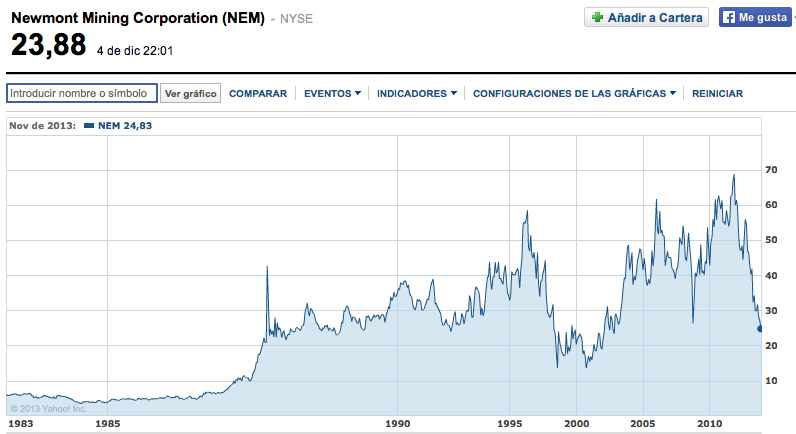Image resolution: width=796 pixels, height=434 pixels.
Task: Click the 2005 label on time axis
Action: 643,424
